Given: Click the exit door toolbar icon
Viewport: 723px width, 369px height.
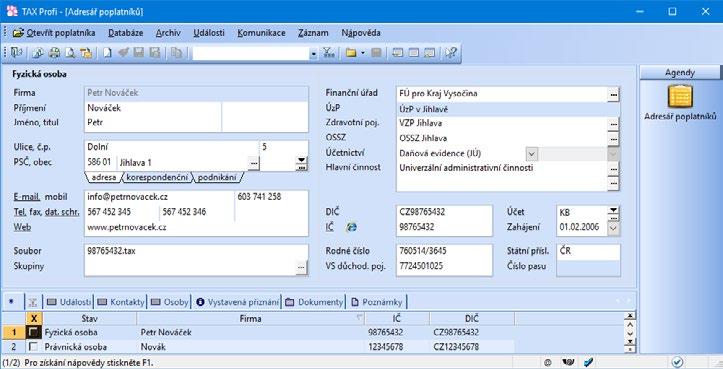Looking at the screenshot, I should 16,53.
